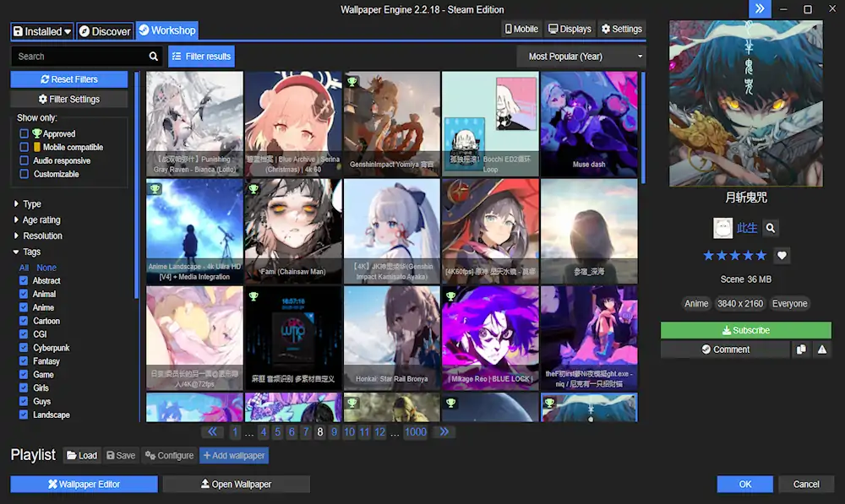Toggle the Mobile compatible checkbox
The image size is (845, 504).
(25, 147)
